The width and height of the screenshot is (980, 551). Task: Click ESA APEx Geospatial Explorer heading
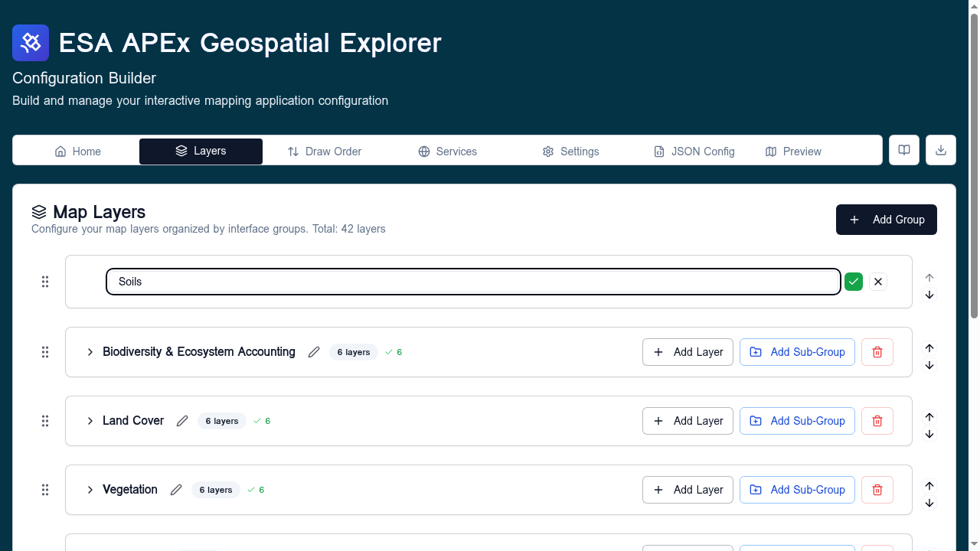[250, 43]
